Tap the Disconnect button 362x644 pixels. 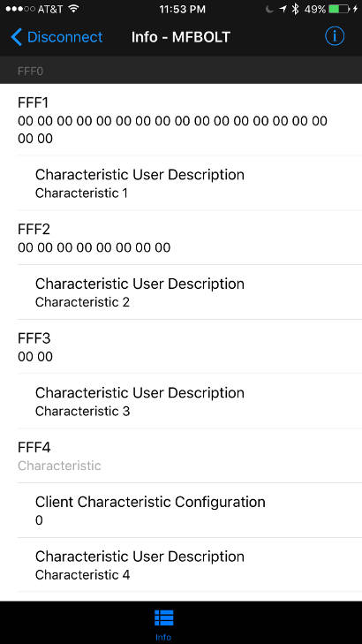coord(57,37)
